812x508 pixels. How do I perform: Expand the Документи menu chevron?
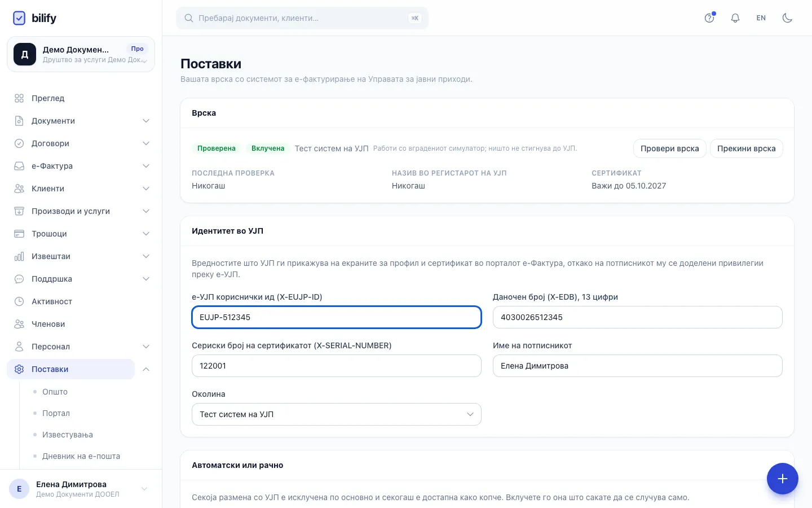146,121
